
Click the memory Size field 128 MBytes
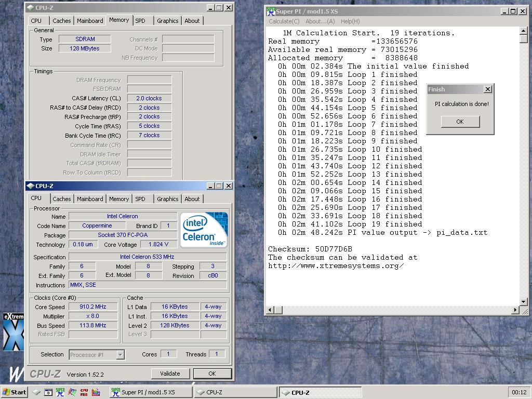(x=85, y=48)
